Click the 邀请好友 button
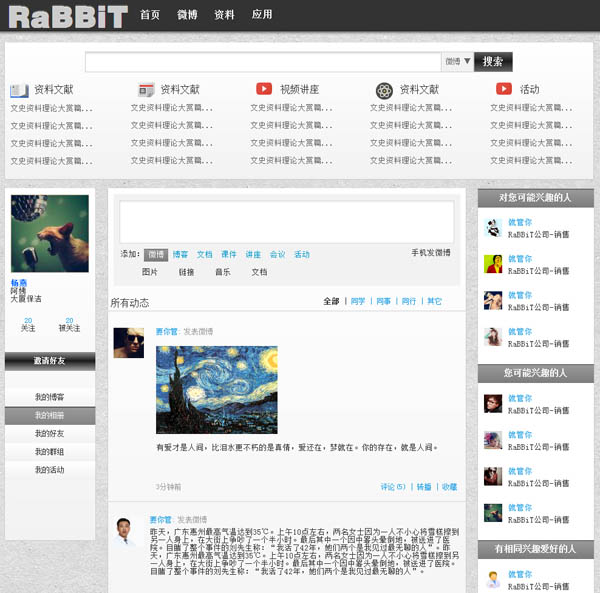The image size is (600, 593). point(50,361)
